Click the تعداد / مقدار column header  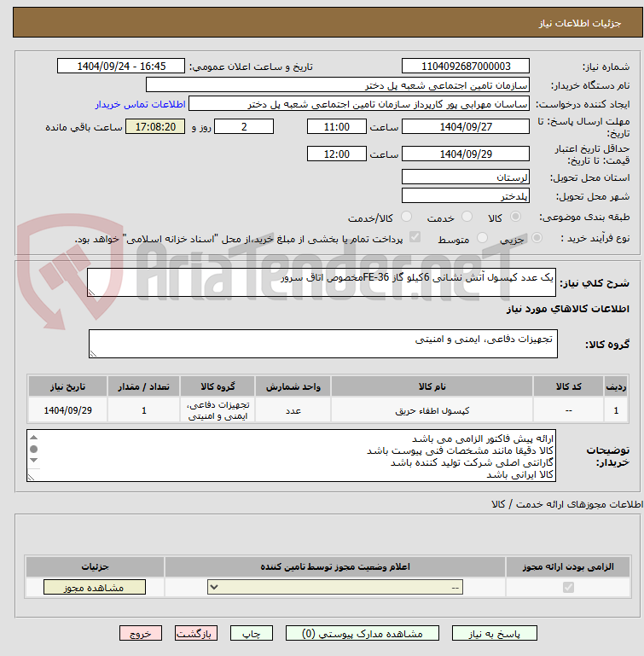click(x=143, y=386)
